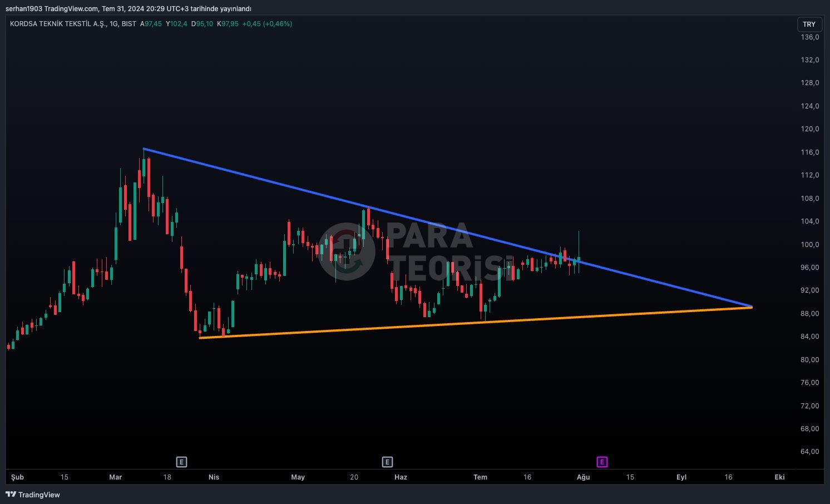Click the May label on the time axis
This screenshot has width=830, height=504.
click(298, 477)
